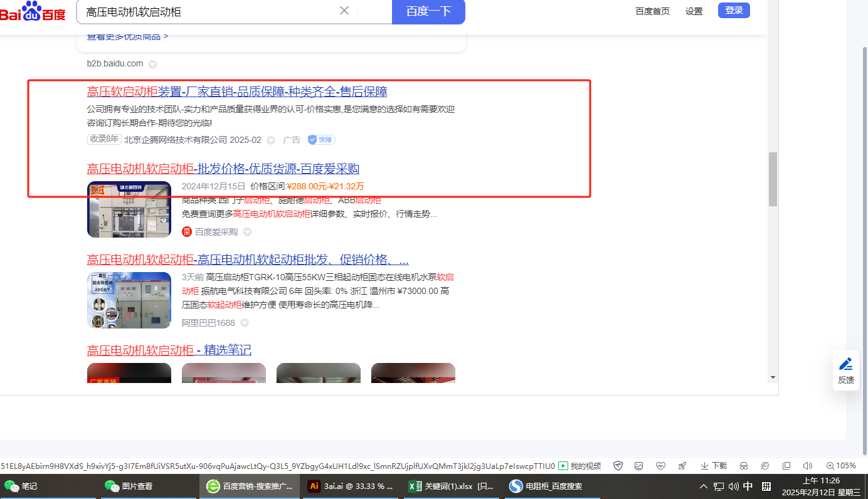Image resolution: width=868 pixels, height=499 pixels.
Task: Click the network icon in system tray
Action: pos(719,486)
